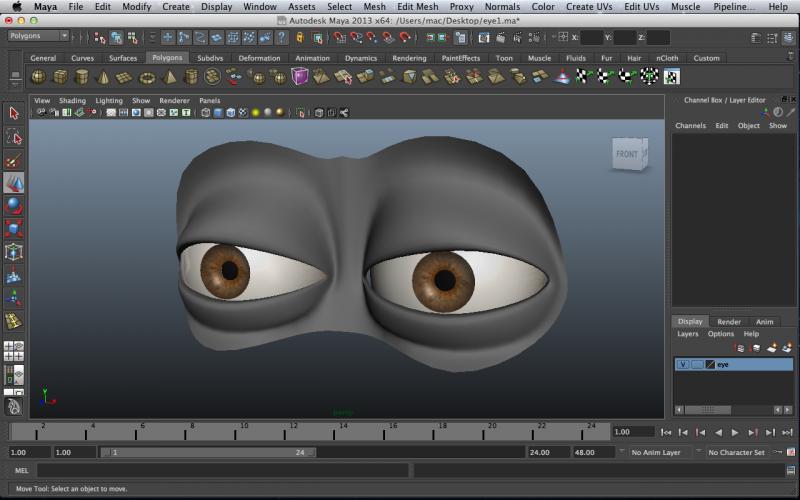
Task: Click the purple cube shelf icon
Action: coord(300,77)
